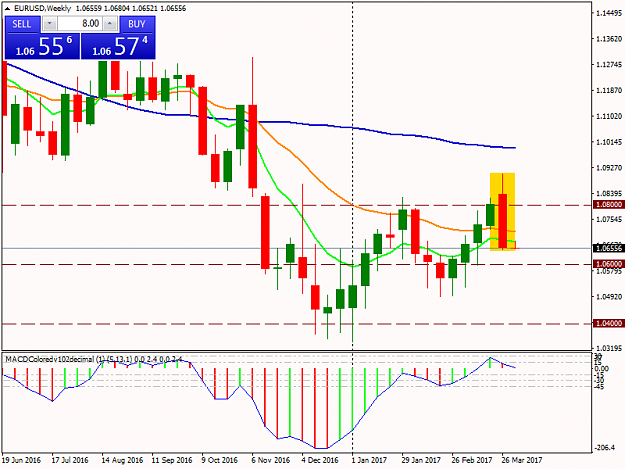Increase lot volume with up arrow
This screenshot has width=625, height=469.
point(110,24)
